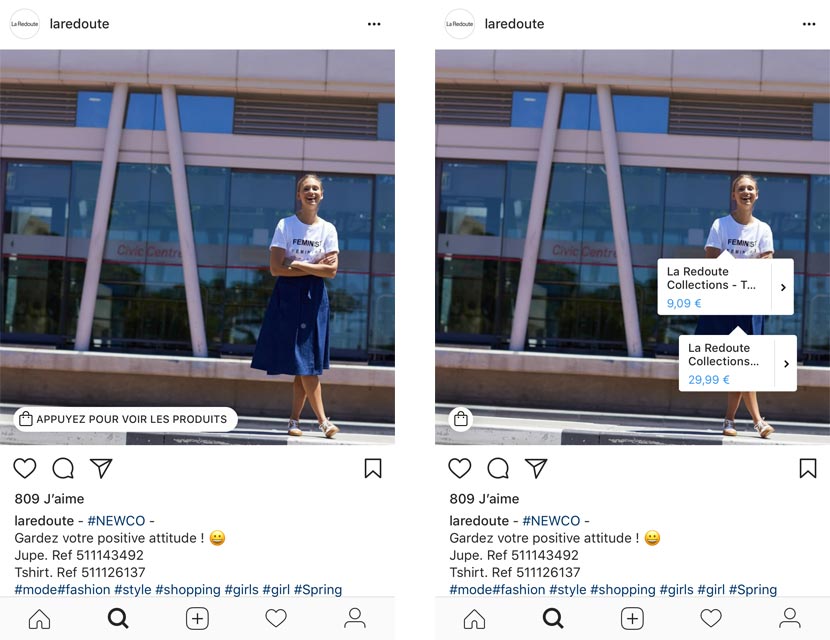Open comments on the left post
The image size is (830, 640).
tap(63, 468)
